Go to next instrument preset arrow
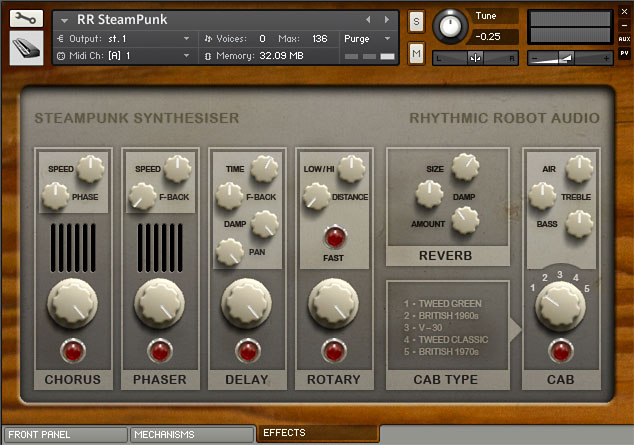The image size is (634, 445). click(x=387, y=19)
